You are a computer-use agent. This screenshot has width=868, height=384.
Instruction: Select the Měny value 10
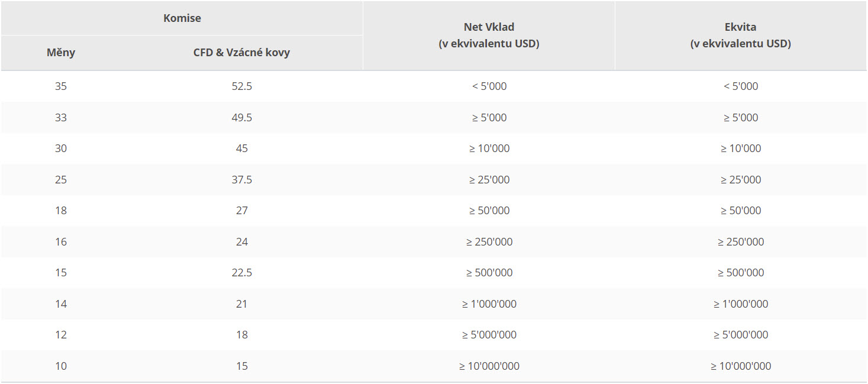tap(61, 366)
